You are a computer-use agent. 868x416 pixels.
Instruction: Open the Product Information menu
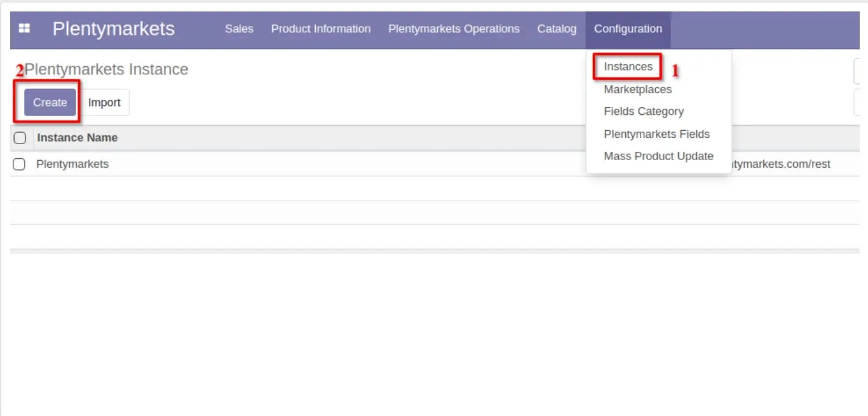[320, 29]
